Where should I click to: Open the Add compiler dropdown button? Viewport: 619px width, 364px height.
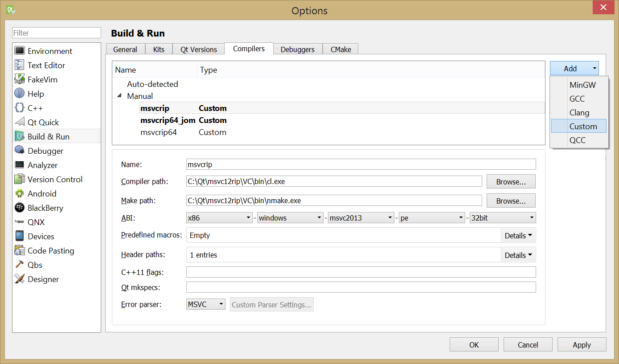[x=574, y=68]
